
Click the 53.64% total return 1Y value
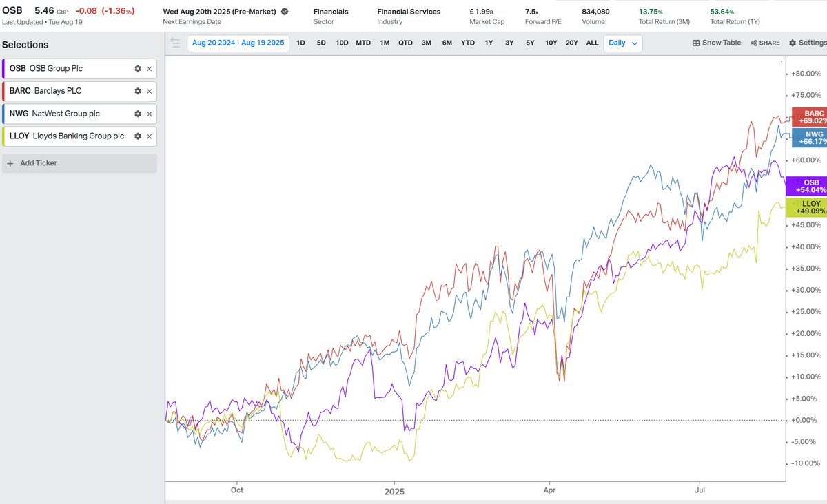pos(722,12)
